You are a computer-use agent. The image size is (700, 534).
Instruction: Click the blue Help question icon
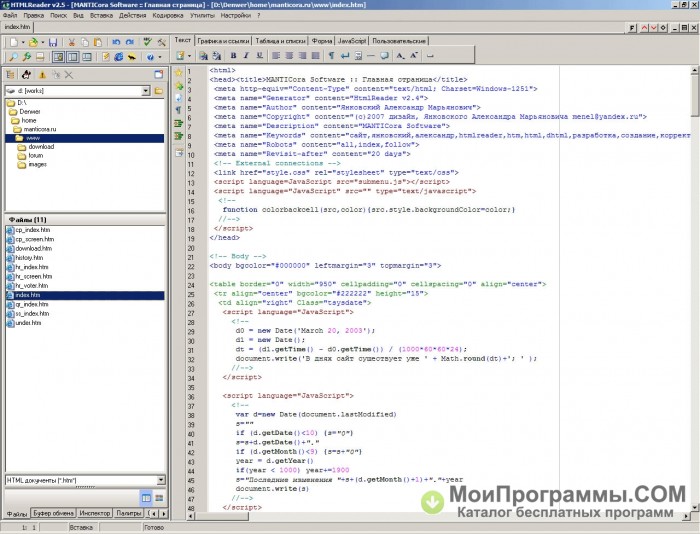point(150,57)
